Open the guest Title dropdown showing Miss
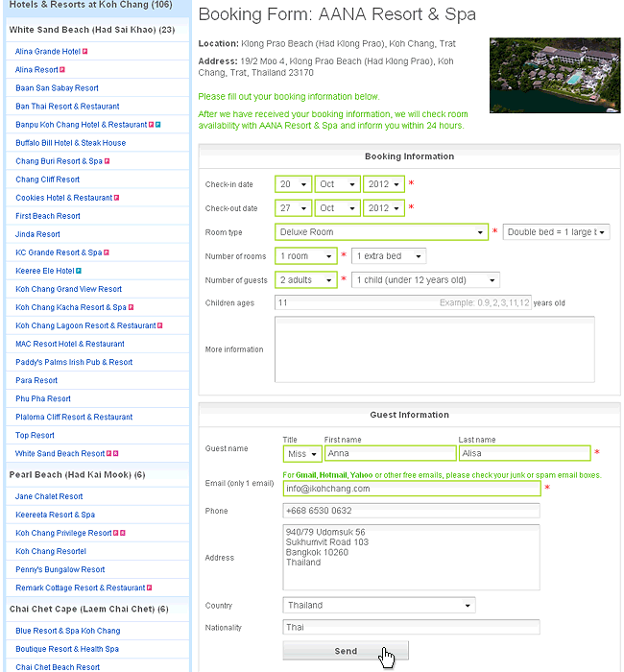This screenshot has width=624, height=672. coord(302,454)
